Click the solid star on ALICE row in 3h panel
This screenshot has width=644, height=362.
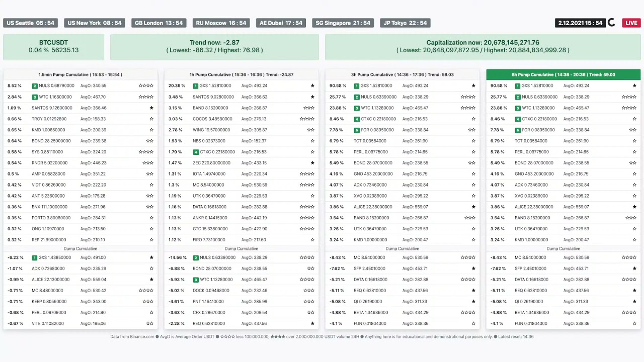coord(473,207)
